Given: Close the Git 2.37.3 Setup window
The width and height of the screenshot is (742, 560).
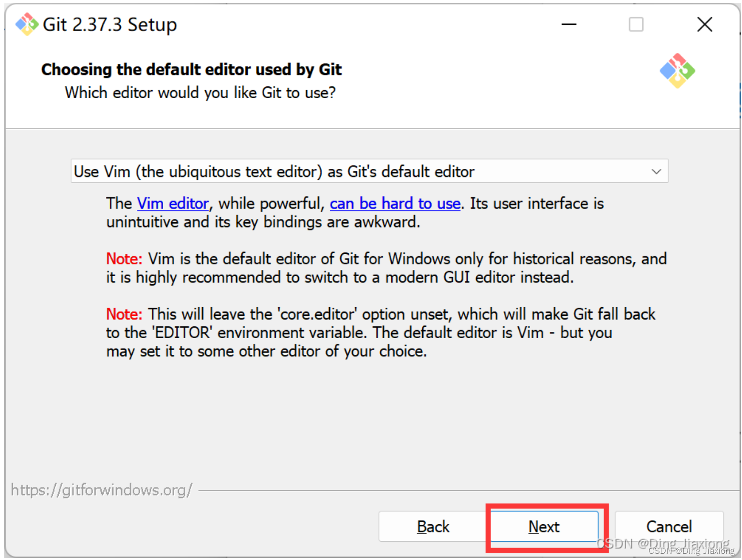Looking at the screenshot, I should point(704,24).
